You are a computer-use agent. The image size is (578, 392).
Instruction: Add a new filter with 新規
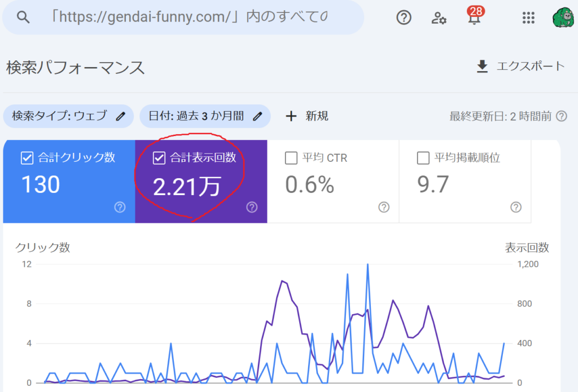tap(307, 116)
